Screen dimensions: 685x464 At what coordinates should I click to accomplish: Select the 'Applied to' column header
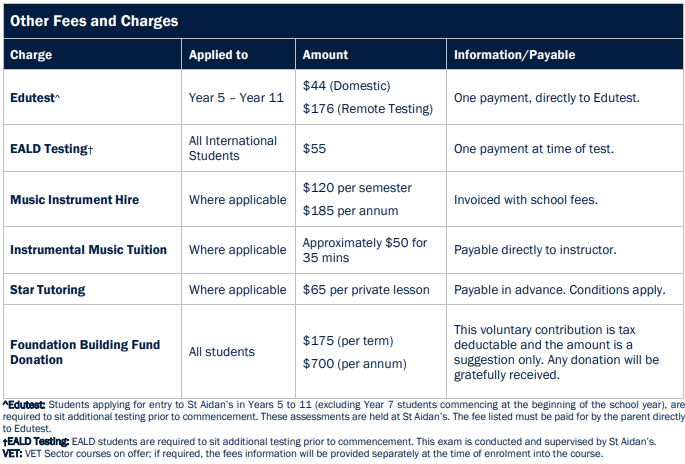pyautogui.click(x=218, y=55)
